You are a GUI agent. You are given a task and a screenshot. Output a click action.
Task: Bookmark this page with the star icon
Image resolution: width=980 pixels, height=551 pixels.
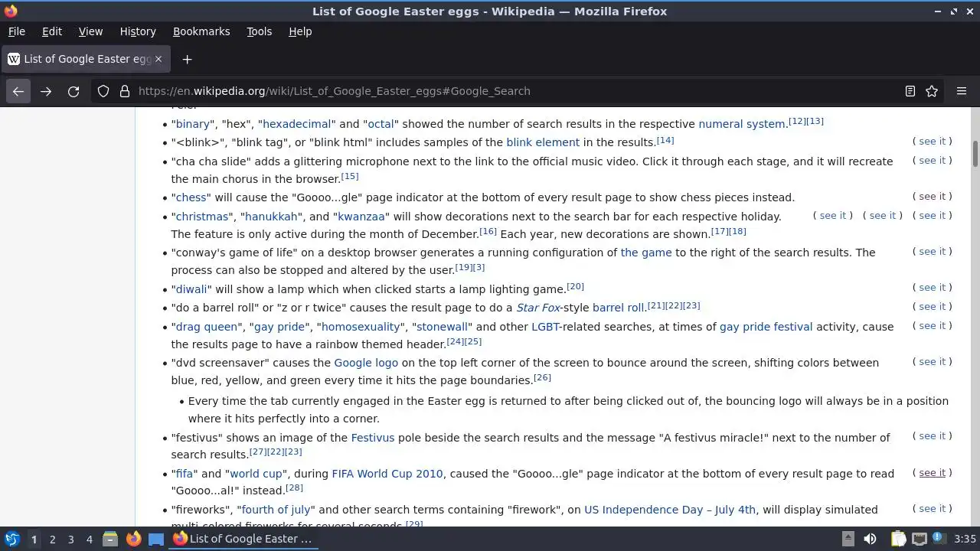coord(932,91)
